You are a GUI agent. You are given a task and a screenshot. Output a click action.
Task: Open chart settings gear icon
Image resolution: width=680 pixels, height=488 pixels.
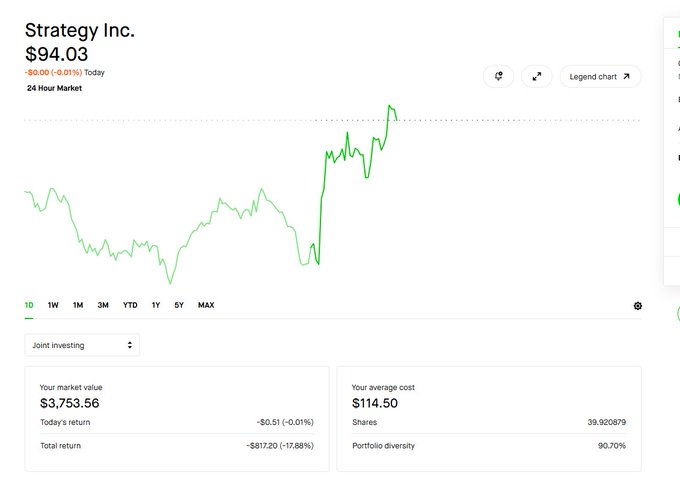638,306
